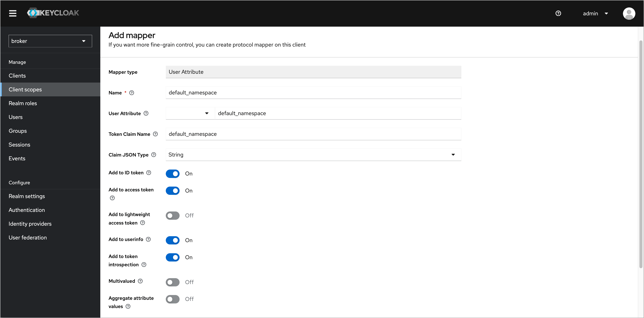The height and width of the screenshot is (318, 644).
Task: Click the broker realm dropdown arrow
Action: 84,41
